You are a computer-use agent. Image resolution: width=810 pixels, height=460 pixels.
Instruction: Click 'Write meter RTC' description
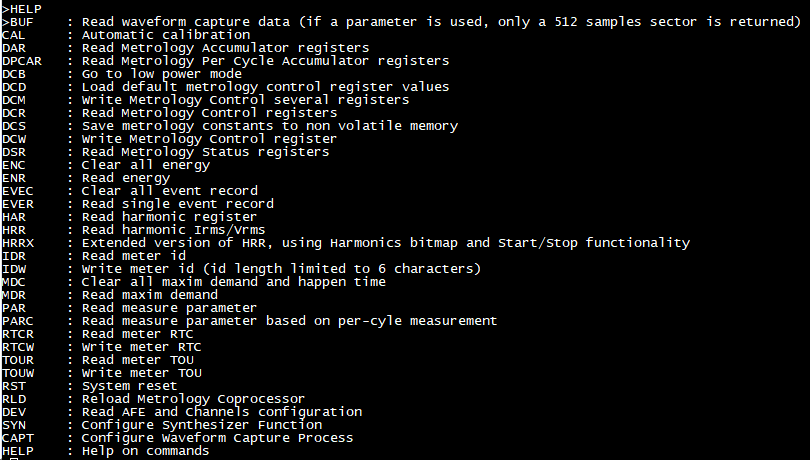click(141, 346)
